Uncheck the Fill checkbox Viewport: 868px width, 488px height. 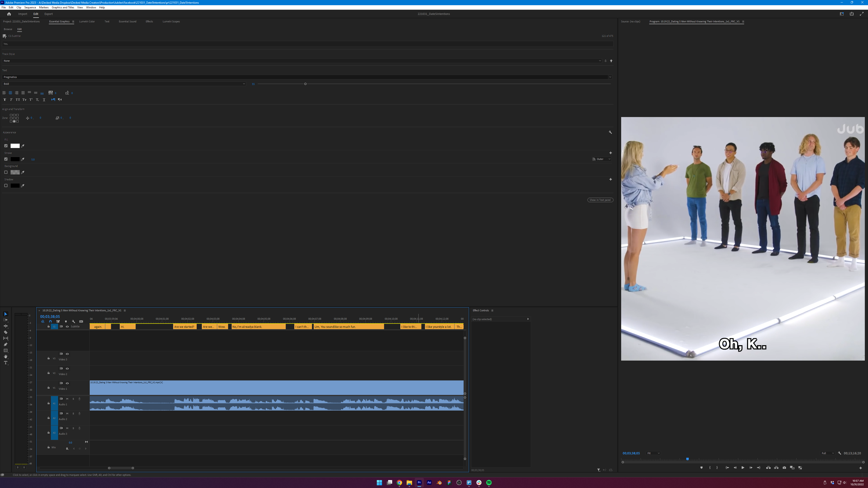(6, 146)
